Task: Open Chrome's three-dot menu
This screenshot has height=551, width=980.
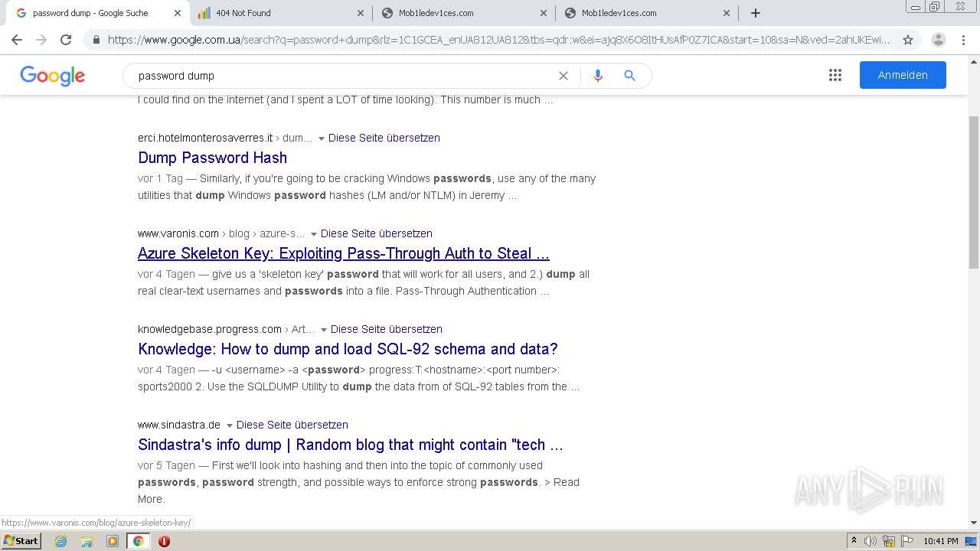Action: pos(963,40)
